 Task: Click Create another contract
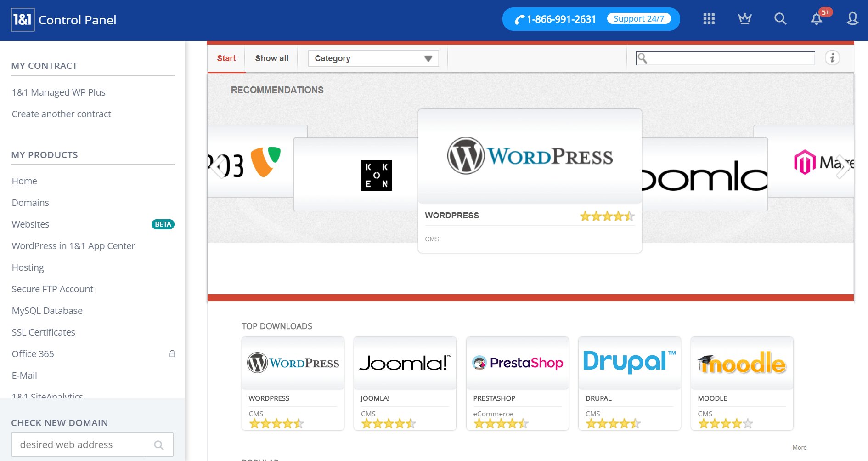click(62, 114)
